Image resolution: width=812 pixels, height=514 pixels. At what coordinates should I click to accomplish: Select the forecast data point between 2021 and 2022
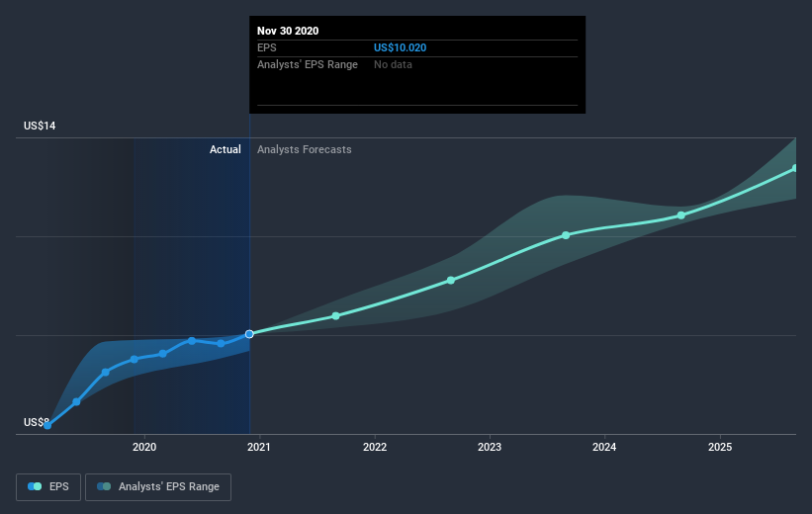click(335, 315)
